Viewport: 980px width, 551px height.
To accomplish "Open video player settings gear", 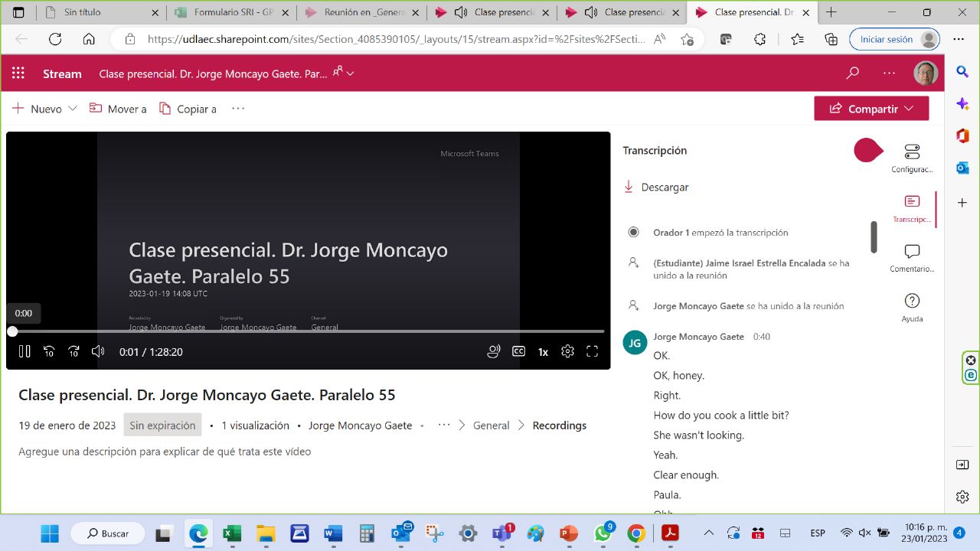I will coord(567,352).
